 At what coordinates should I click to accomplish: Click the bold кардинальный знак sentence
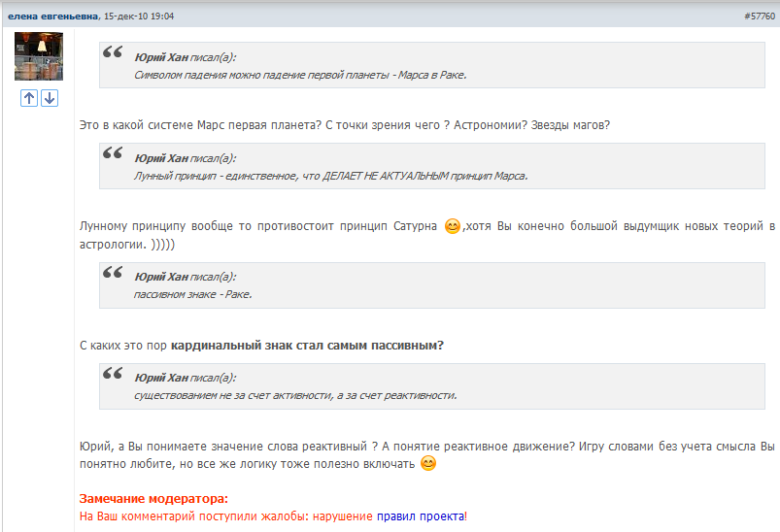(307, 345)
